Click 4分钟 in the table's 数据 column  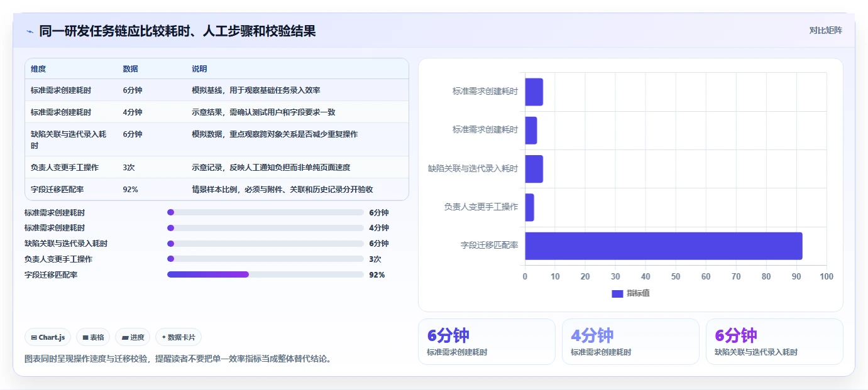[132, 112]
